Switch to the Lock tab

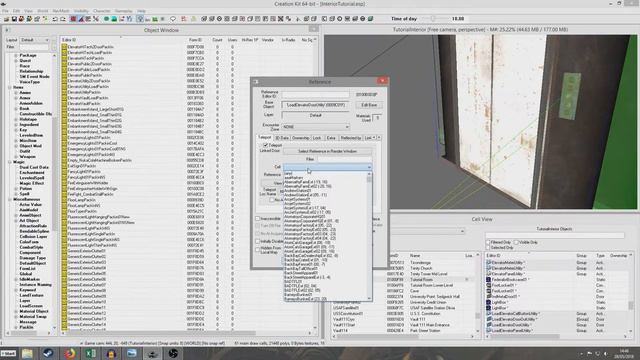tap(317, 138)
